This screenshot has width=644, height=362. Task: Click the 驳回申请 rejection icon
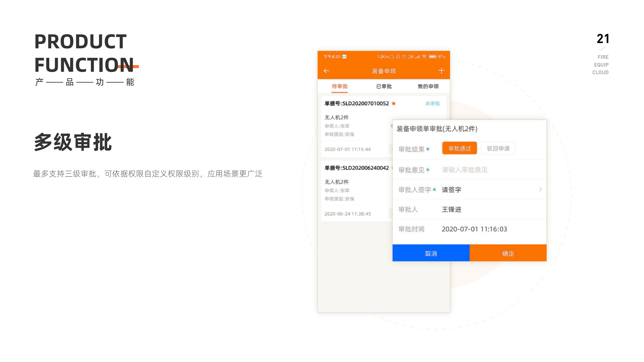pyautogui.click(x=498, y=148)
